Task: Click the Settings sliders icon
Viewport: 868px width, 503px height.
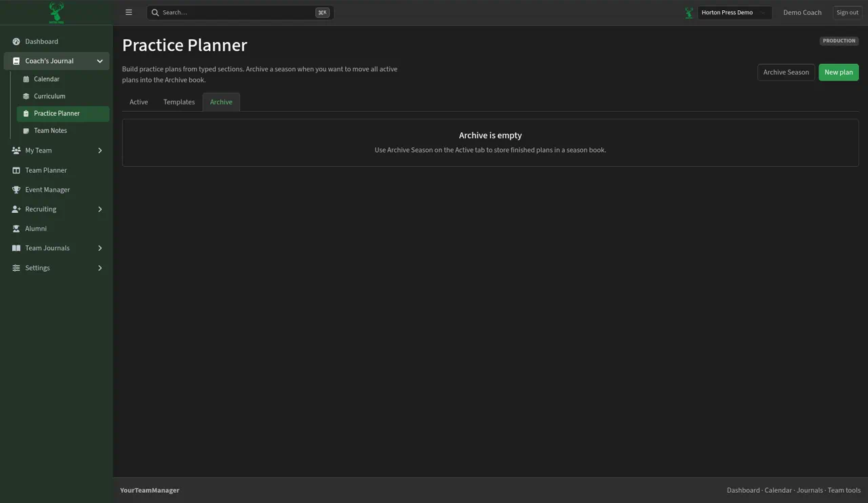Action: point(16,268)
